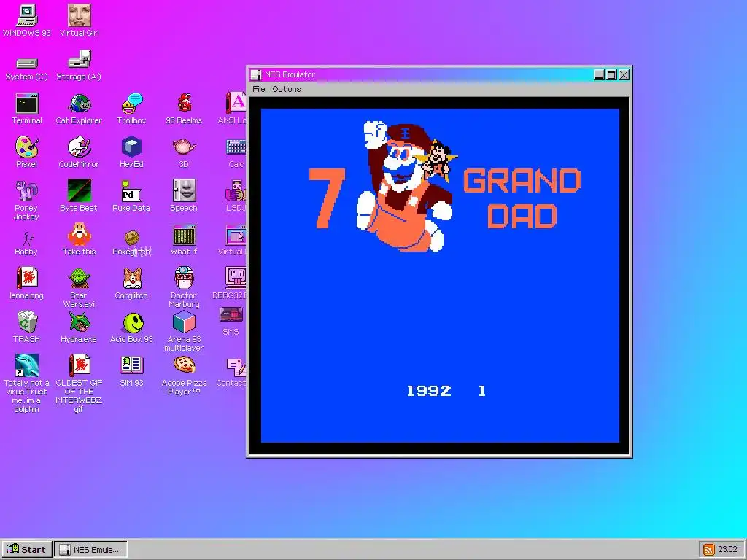747x560 pixels.
Task: Launch Cat Explorer browser icon
Action: (x=79, y=104)
